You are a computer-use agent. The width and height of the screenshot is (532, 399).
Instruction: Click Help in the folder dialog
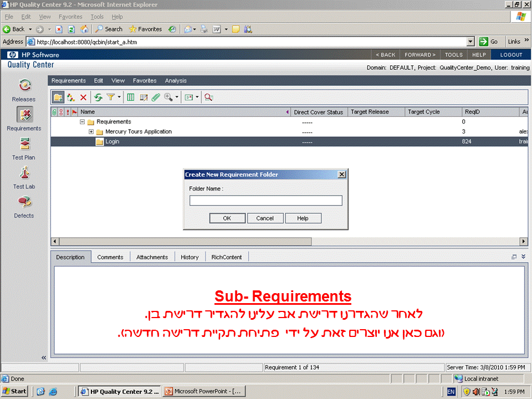pyautogui.click(x=303, y=218)
